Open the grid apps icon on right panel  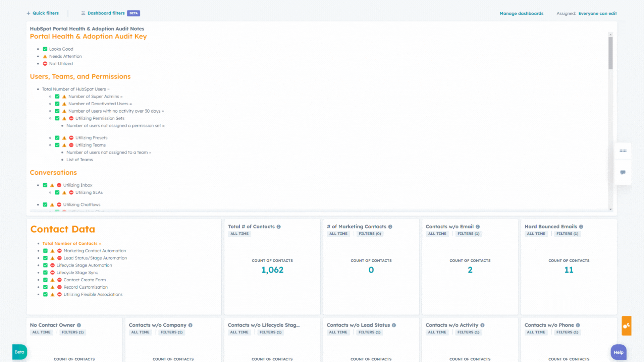[623, 151]
